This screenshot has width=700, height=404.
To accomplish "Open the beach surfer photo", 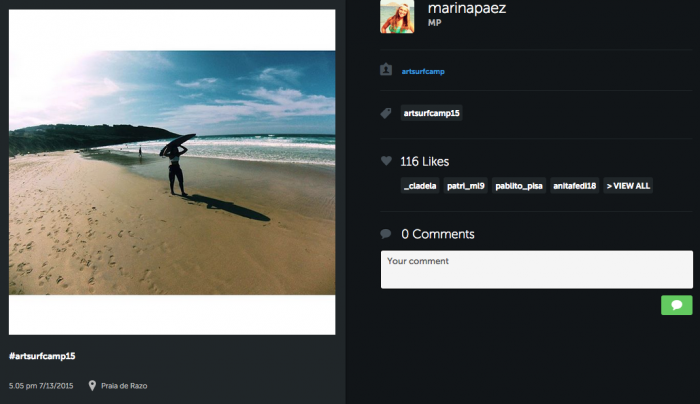I will pos(172,172).
